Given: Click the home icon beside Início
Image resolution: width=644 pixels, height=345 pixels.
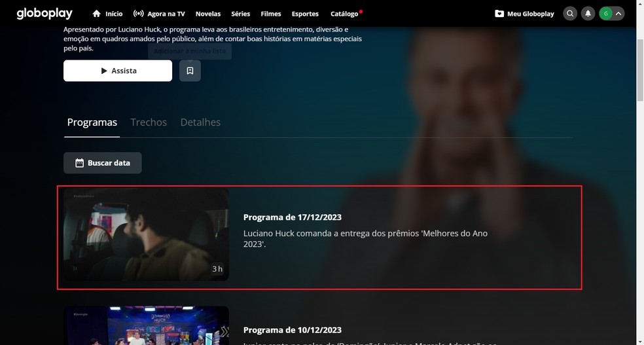Looking at the screenshot, I should tap(96, 14).
